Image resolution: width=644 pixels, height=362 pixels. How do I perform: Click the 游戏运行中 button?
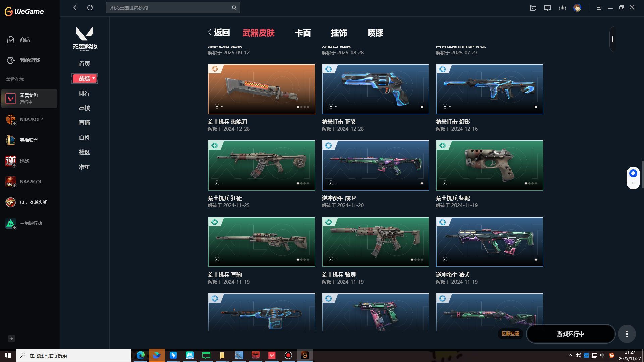click(x=571, y=334)
